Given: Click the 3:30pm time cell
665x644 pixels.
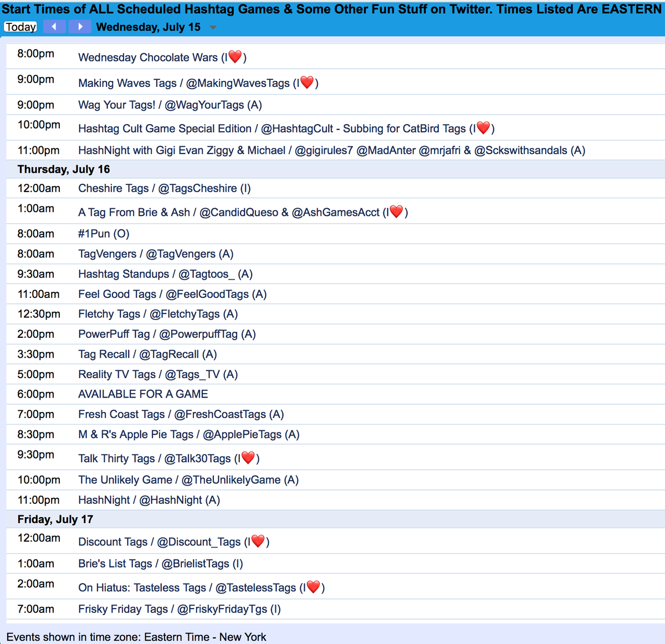Looking at the screenshot, I should [36, 354].
